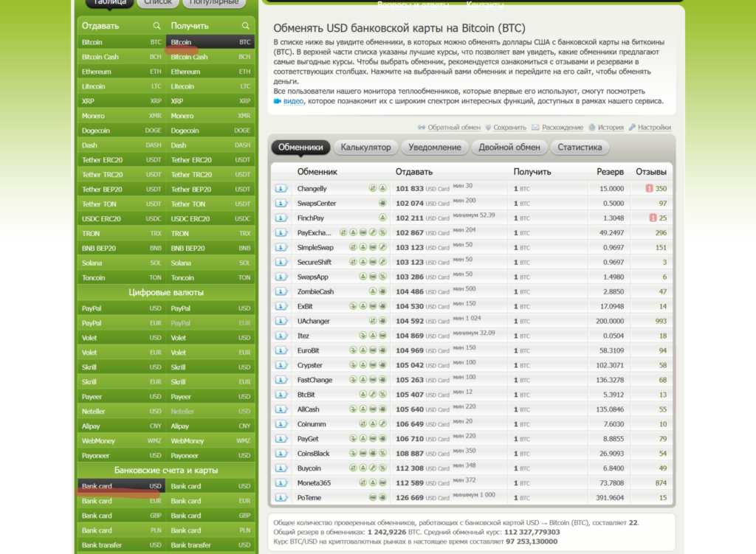Click info icon for PoTeme row

point(281,498)
